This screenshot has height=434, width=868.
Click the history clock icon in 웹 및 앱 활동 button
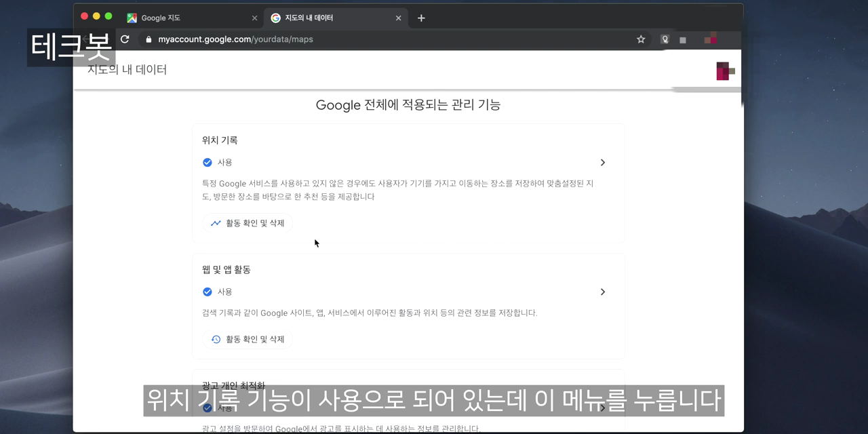point(216,339)
